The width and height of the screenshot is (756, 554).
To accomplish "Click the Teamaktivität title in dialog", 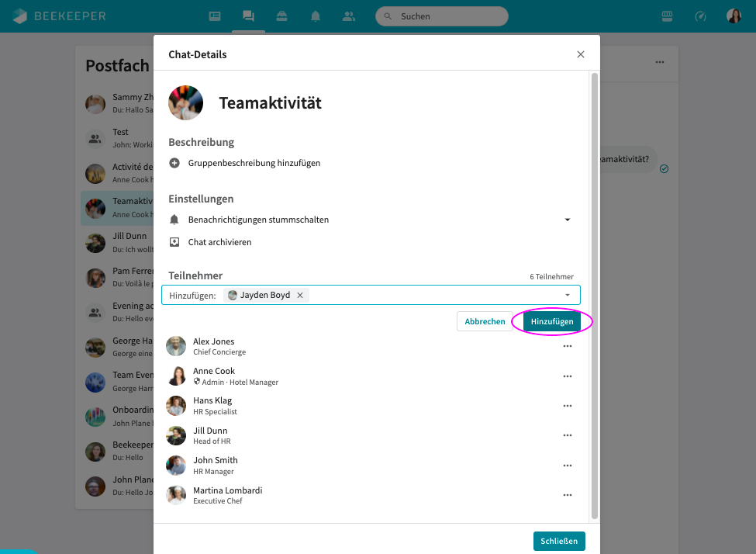I will (x=270, y=102).
